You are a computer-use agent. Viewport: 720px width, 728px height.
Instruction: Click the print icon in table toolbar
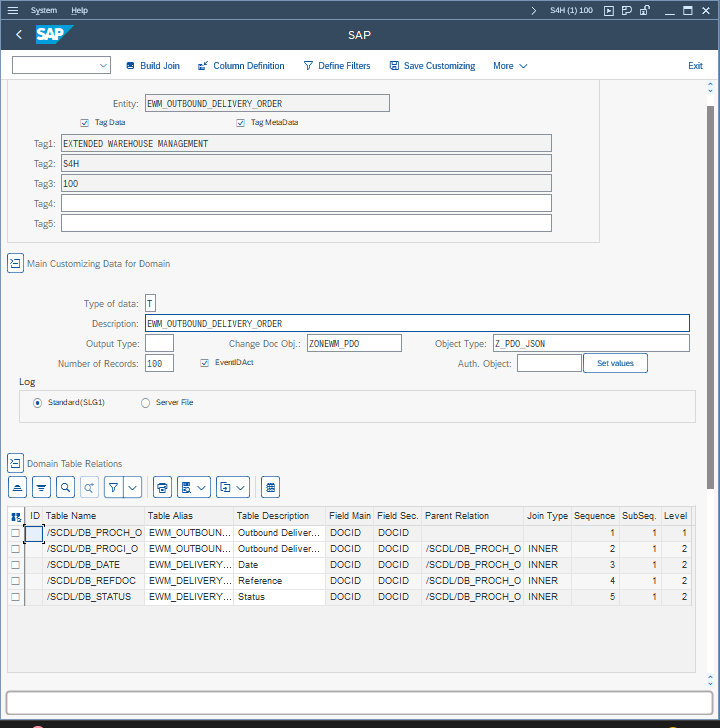[x=163, y=487]
